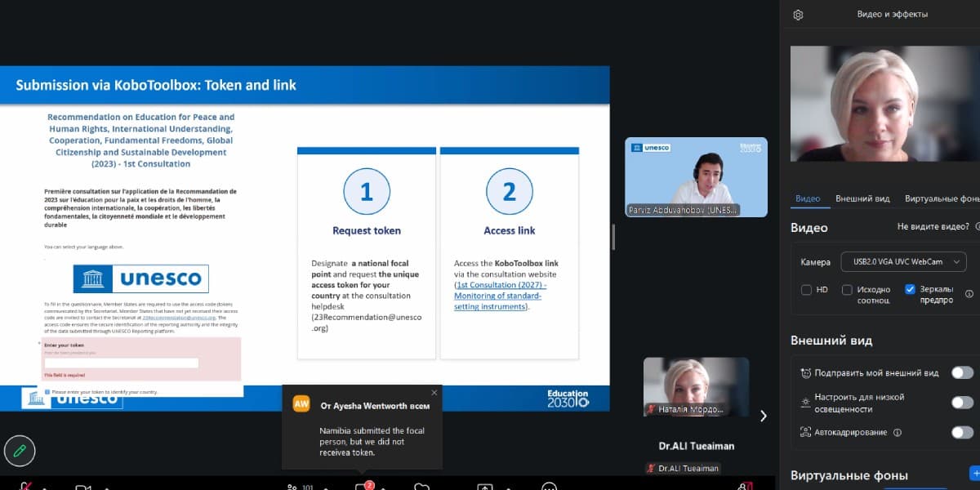
Task: Select Parviz Abduvahobov video tile
Action: click(x=696, y=176)
